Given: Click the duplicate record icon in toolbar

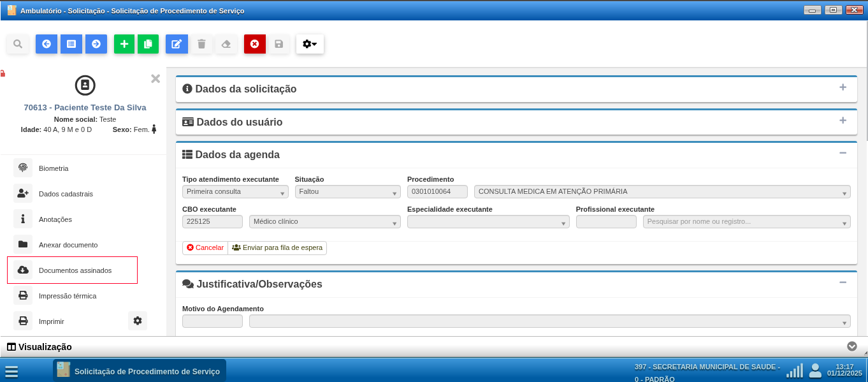Looking at the screenshot, I should tap(148, 44).
